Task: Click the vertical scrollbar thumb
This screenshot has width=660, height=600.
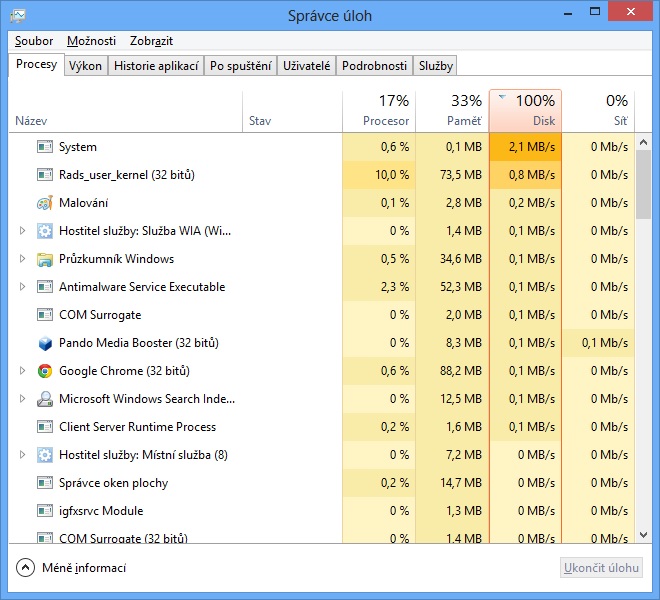Action: (x=643, y=184)
